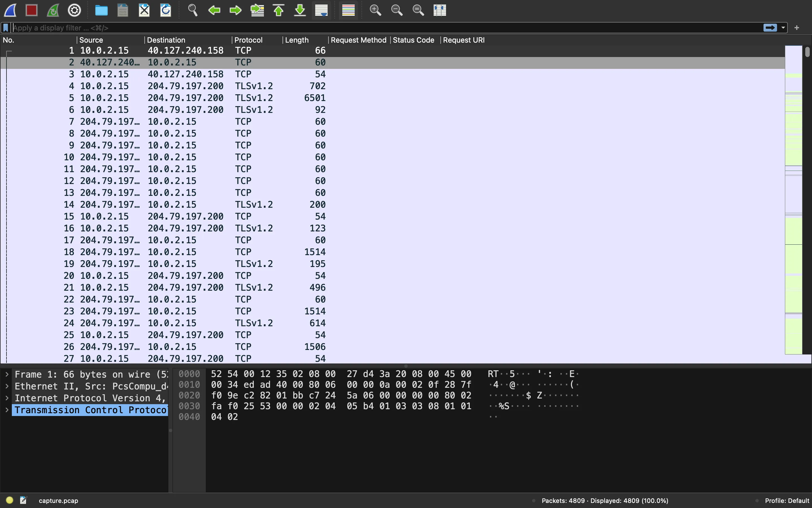Open recent display filters dropdown

coord(783,28)
